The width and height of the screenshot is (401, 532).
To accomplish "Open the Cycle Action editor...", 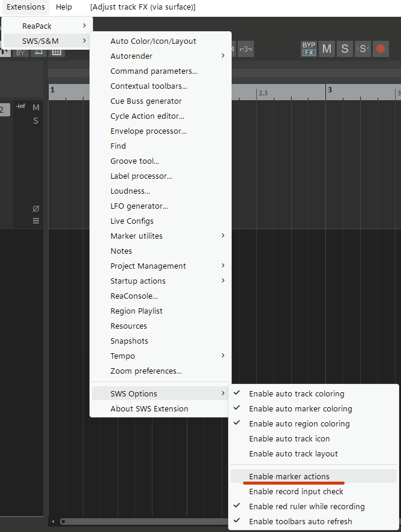I will [161, 116].
